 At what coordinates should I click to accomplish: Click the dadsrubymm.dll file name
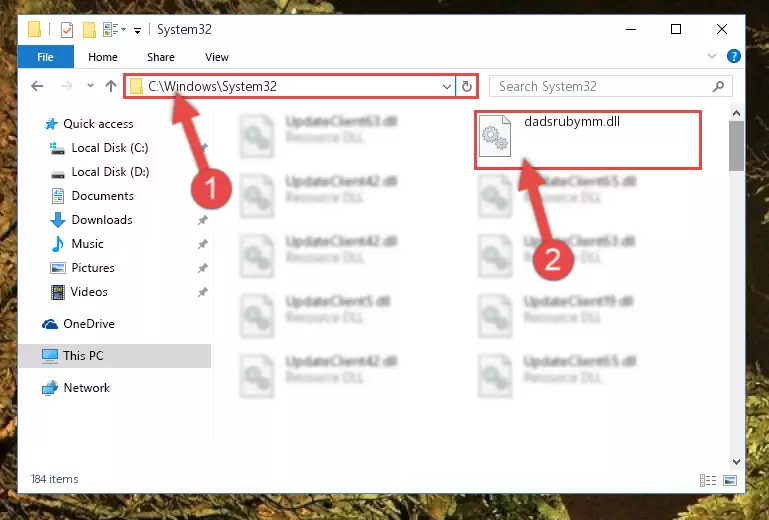click(x=572, y=122)
